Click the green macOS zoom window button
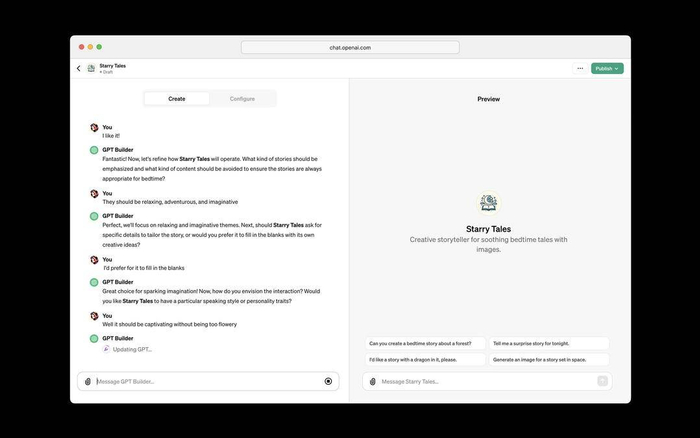 click(99, 47)
